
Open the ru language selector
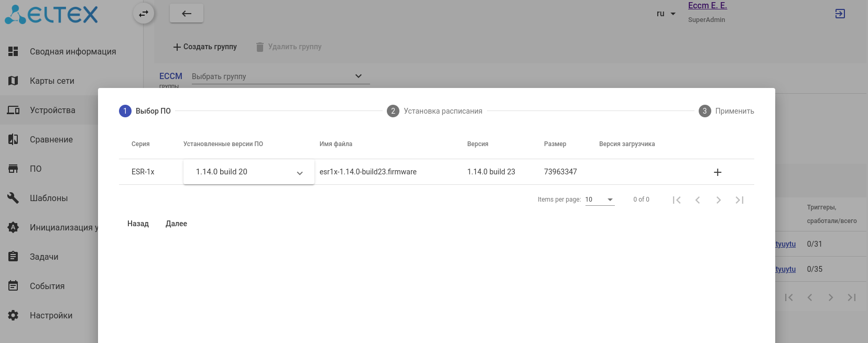[x=666, y=14]
